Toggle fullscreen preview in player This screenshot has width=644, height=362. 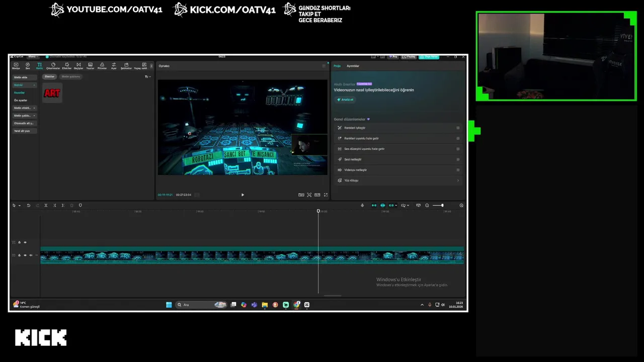[x=326, y=195]
